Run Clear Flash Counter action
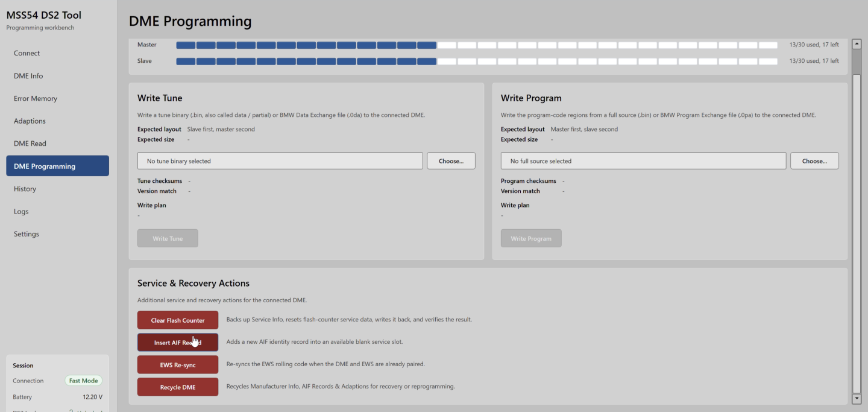The height and width of the screenshot is (412, 868). [178, 320]
